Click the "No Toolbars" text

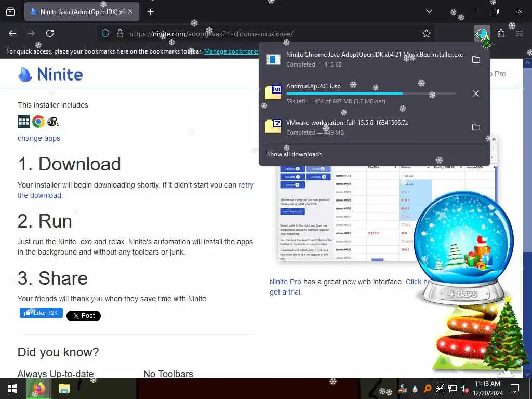[168, 374]
